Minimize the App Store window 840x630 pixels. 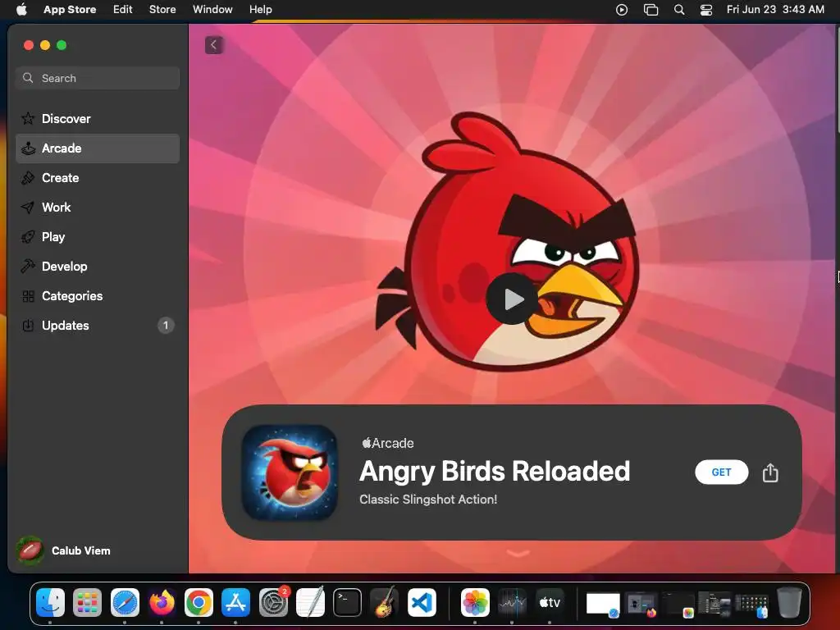45,45
